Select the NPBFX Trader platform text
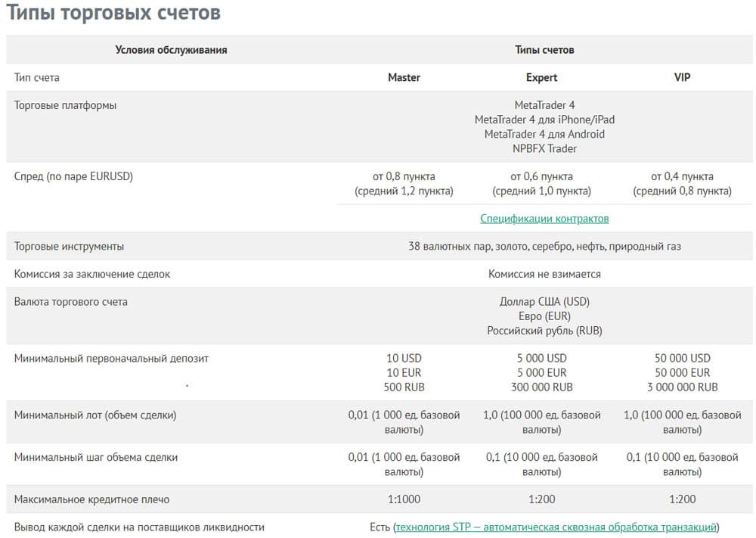 (x=544, y=149)
